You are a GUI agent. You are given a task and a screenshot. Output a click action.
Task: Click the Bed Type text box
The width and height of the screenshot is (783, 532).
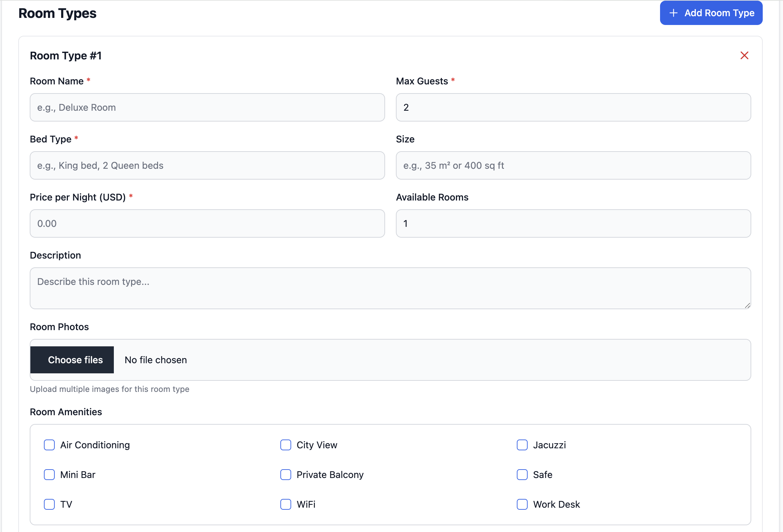pyautogui.click(x=207, y=165)
